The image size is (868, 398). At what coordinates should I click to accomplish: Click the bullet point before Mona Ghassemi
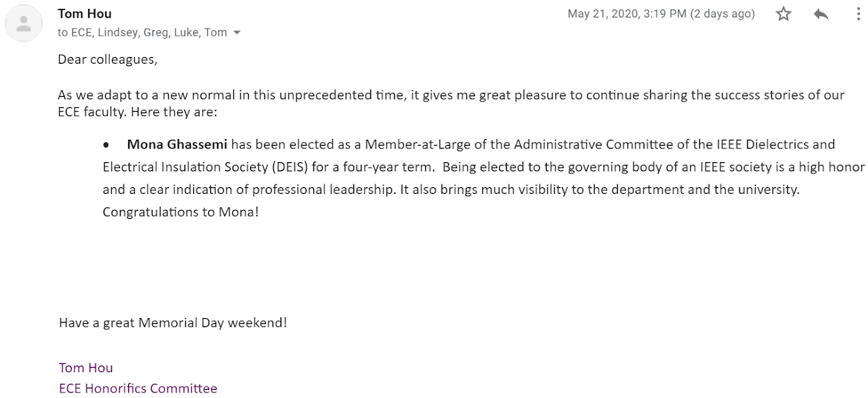[106, 145]
